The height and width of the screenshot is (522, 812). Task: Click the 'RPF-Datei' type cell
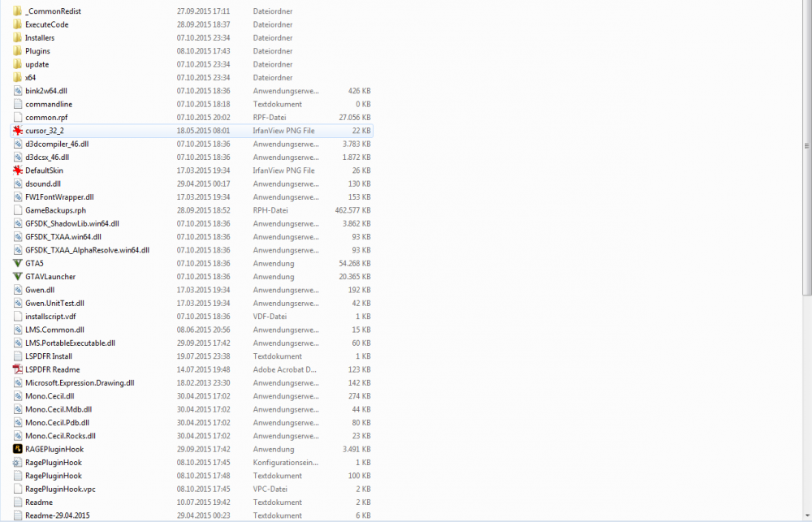(x=270, y=118)
